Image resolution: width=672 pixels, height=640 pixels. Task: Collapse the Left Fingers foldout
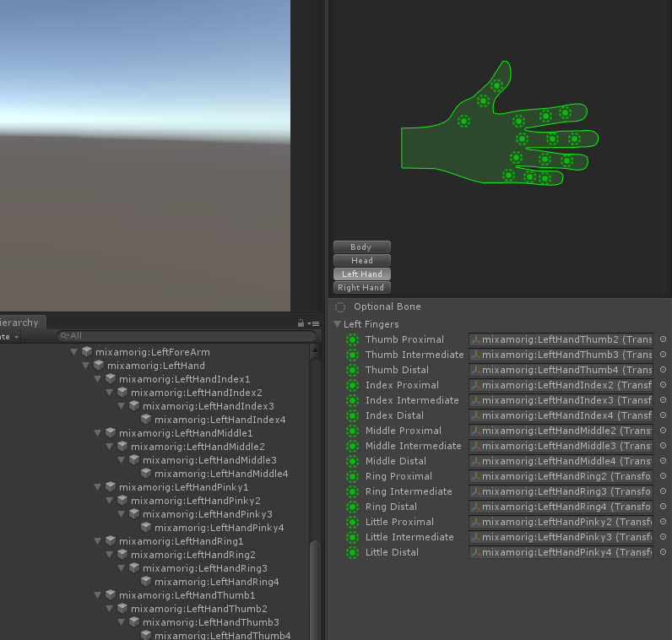coord(338,324)
